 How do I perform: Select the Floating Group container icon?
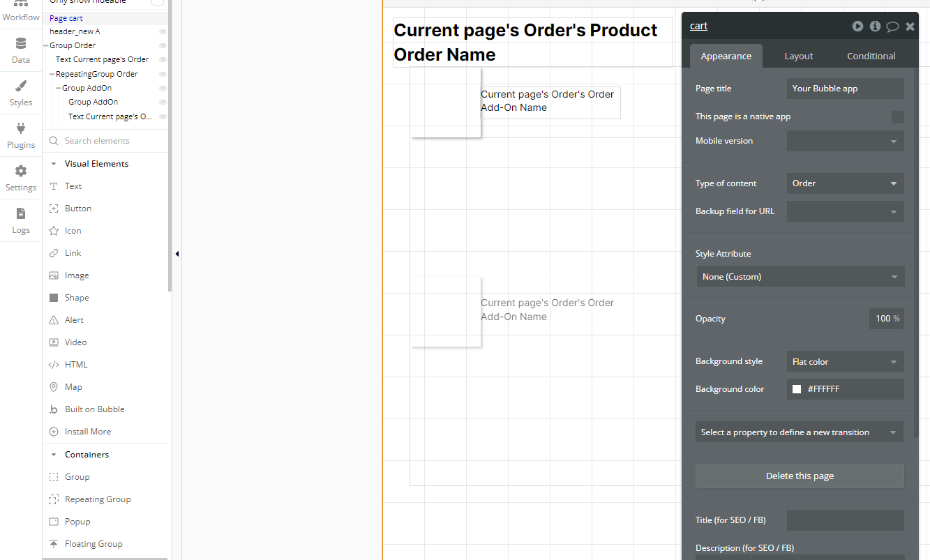click(54, 544)
